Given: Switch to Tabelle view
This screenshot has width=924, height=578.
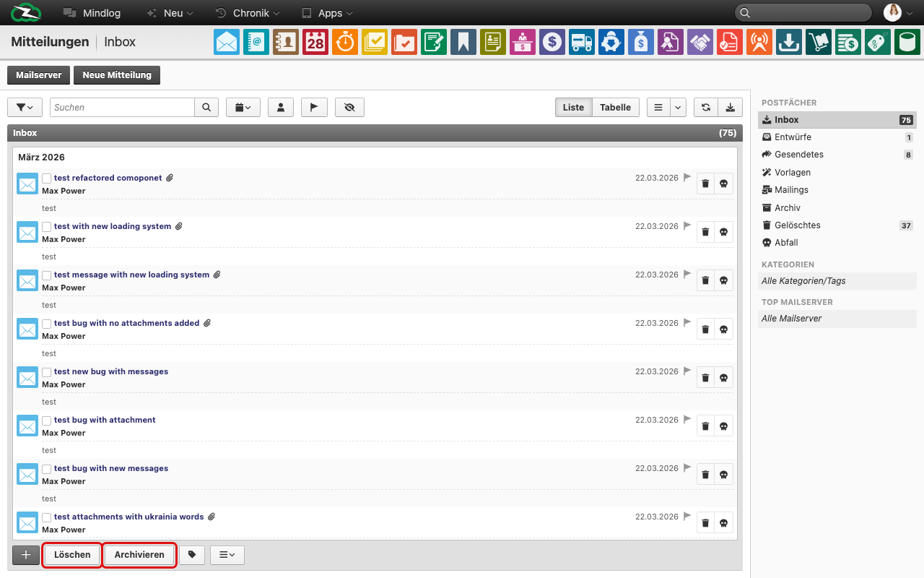Looking at the screenshot, I should [x=616, y=107].
